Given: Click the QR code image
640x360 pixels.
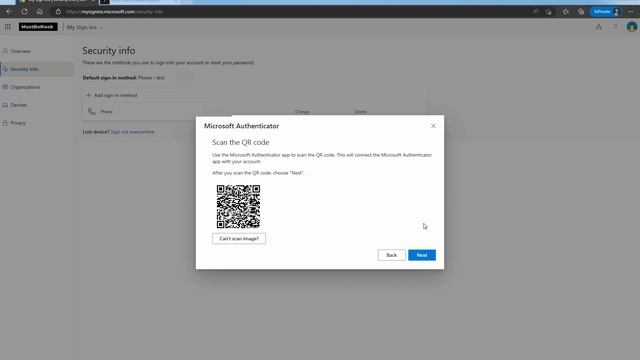Looking at the screenshot, I should (x=238, y=207).
